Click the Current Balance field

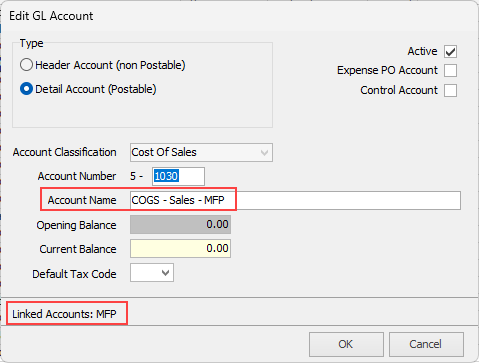180,248
